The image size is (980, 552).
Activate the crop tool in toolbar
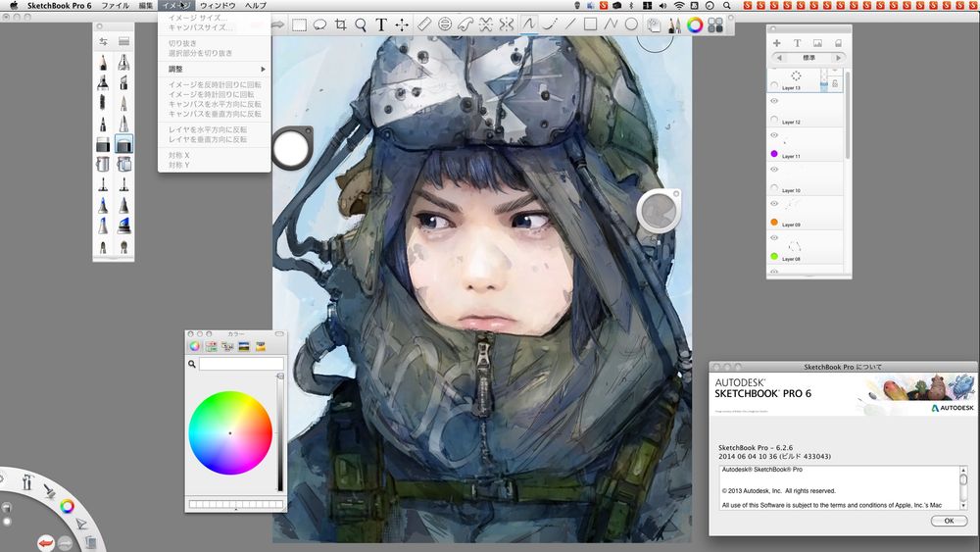[x=340, y=25]
